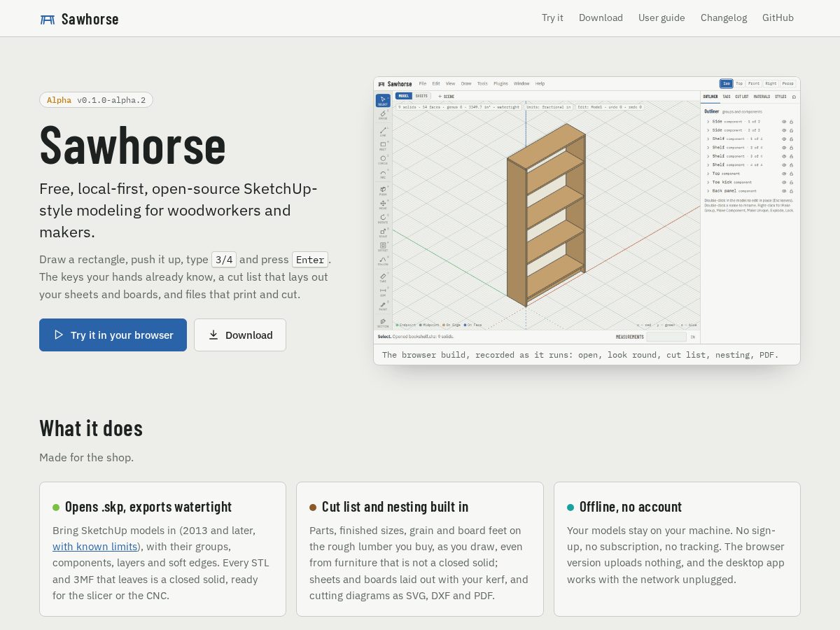Lock the Back panel component
This screenshot has width=840, height=630.
click(x=791, y=191)
